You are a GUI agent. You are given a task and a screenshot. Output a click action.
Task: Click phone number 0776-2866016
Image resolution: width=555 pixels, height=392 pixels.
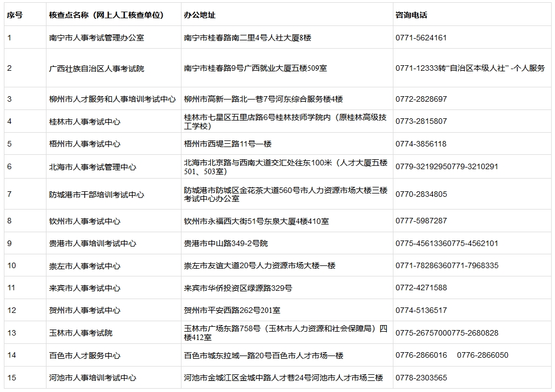421,355
